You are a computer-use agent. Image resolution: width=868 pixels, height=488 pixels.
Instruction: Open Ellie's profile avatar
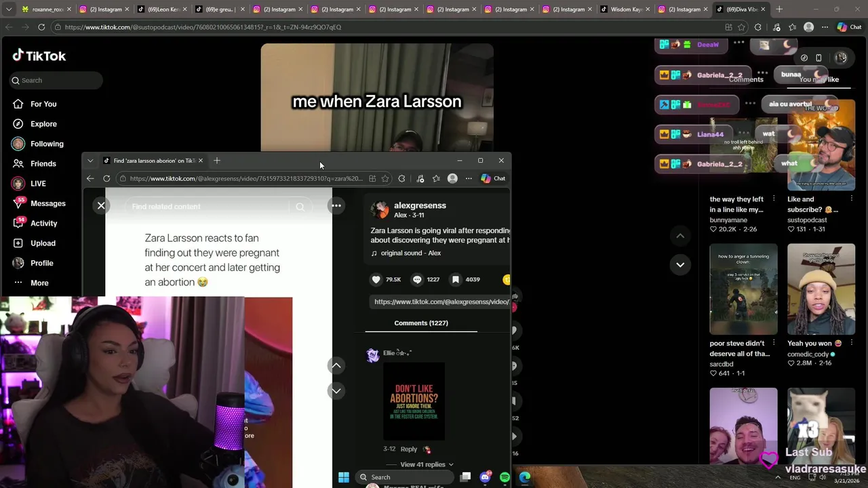point(372,355)
